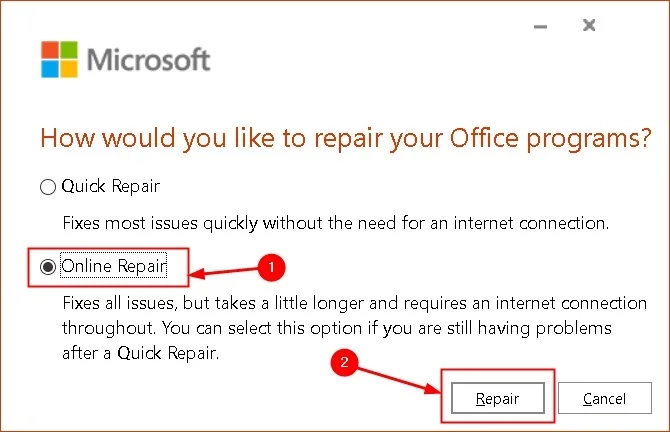Screen dimensions: 670x432
Task: Select the Quick Repair radio button
Action: coord(46,186)
